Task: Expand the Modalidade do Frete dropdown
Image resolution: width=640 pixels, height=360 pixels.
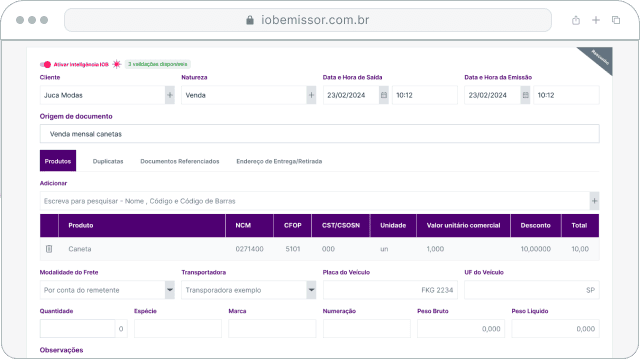Action: pos(170,290)
